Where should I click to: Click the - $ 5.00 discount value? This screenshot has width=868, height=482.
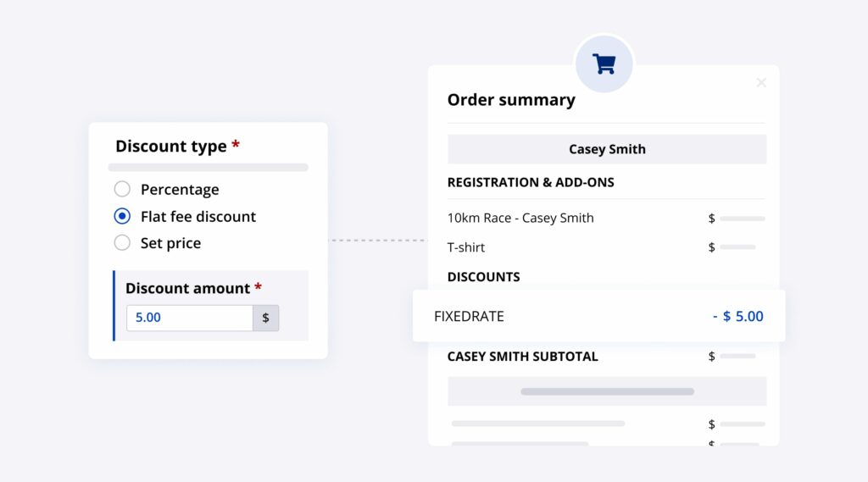(x=737, y=316)
